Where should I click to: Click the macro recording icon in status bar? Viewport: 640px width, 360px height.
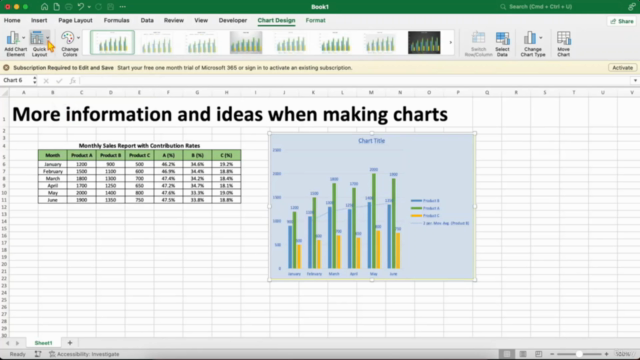38,354
